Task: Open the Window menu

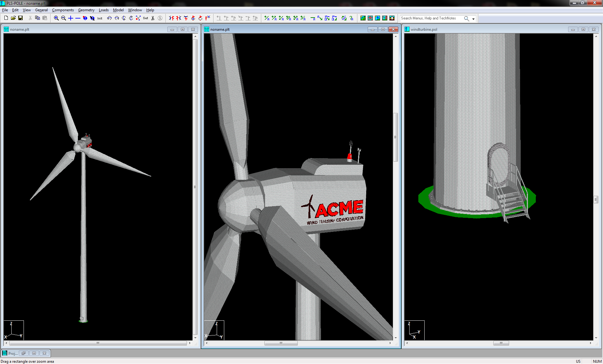Action: [135, 10]
